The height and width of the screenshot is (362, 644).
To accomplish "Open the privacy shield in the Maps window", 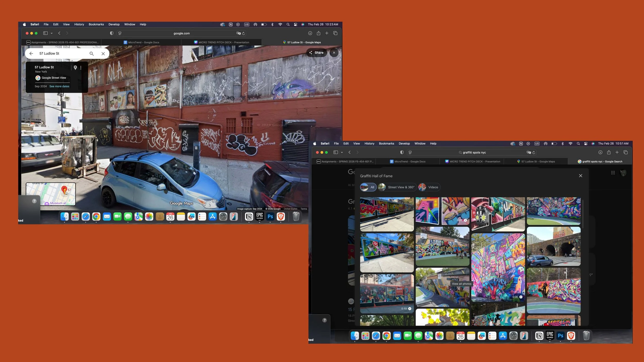I will pos(112,33).
